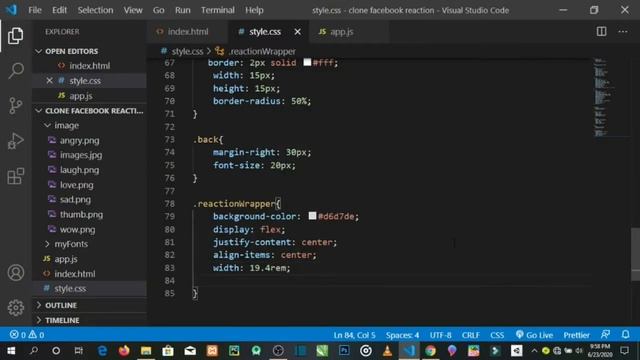
Task: Open Microsoft Edge from the taskbar
Action: tap(102, 351)
